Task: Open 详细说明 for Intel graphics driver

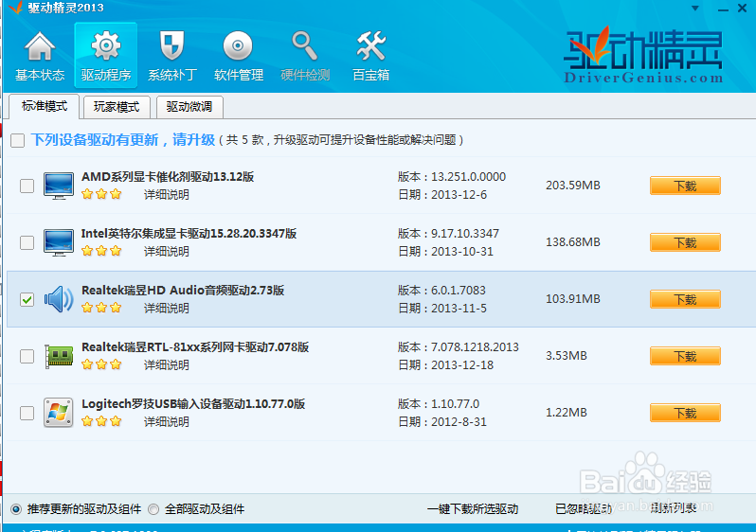Action: (167, 252)
